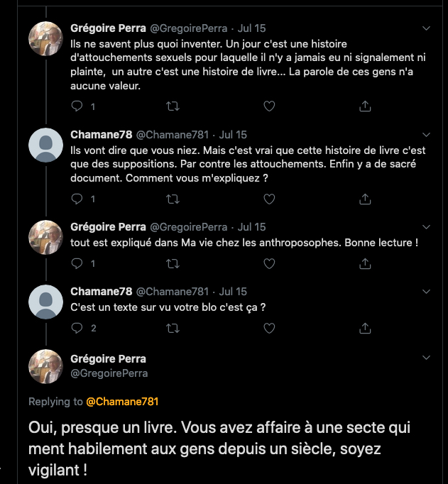
Task: Expand options chevron on Chamane78's first tweet
Action: point(427,134)
